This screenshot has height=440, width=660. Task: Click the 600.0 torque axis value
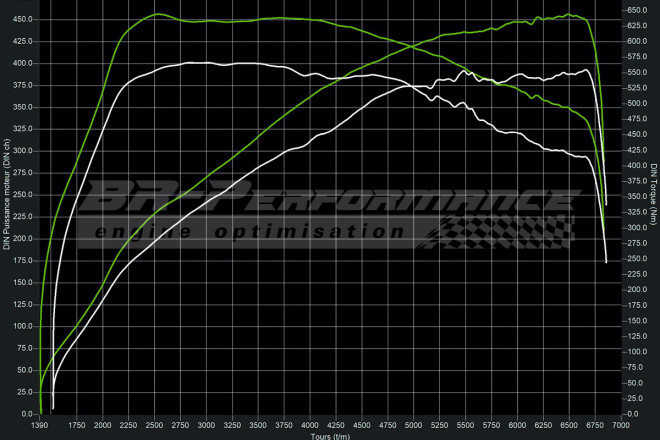coord(637,41)
